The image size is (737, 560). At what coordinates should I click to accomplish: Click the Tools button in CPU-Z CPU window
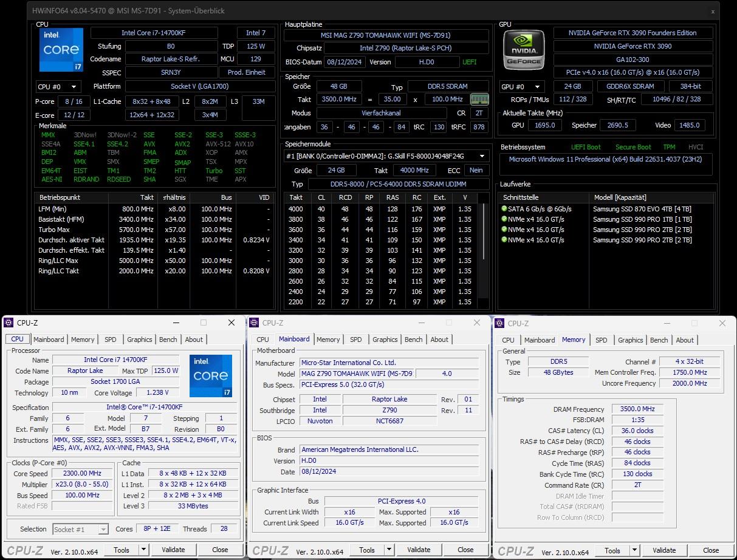pyautogui.click(x=122, y=550)
